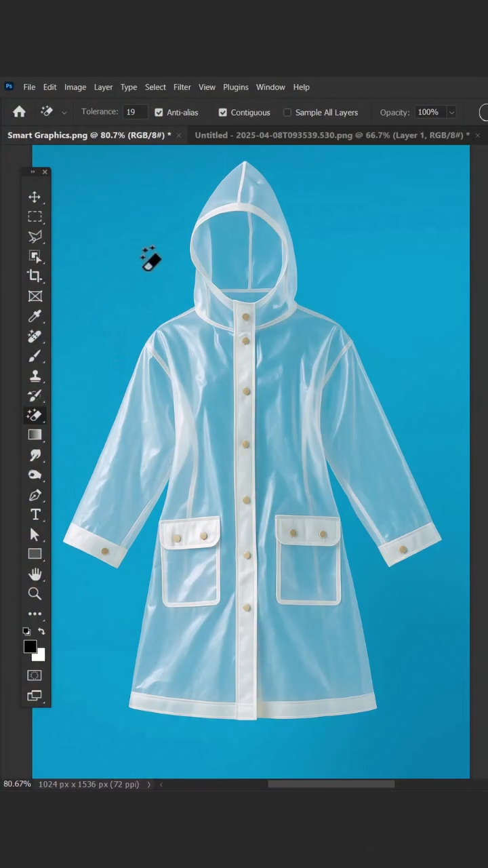Viewport: 488px width, 868px height.
Task: Close the Untitled document tab
Action: pyautogui.click(x=478, y=136)
